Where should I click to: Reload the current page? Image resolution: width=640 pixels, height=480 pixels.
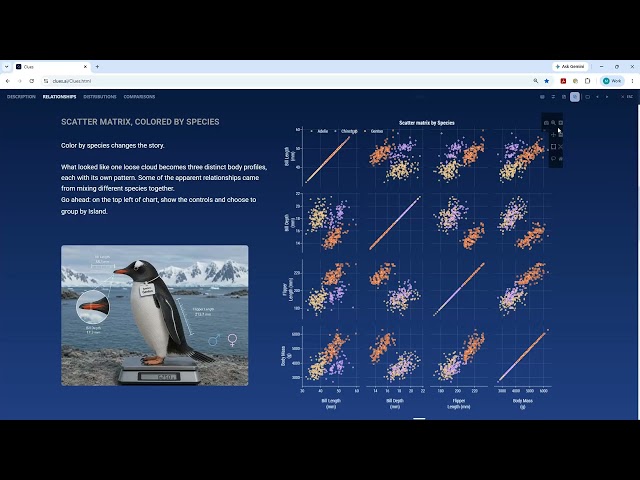(32, 81)
